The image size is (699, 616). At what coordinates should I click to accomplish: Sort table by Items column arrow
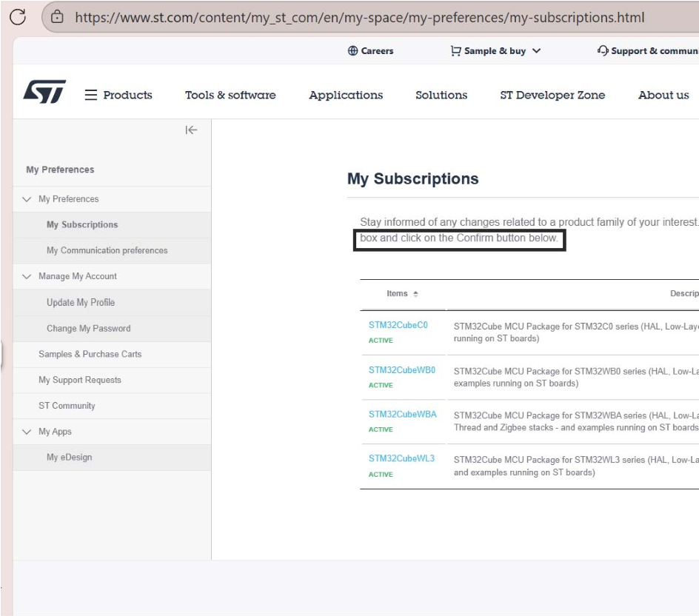point(415,294)
